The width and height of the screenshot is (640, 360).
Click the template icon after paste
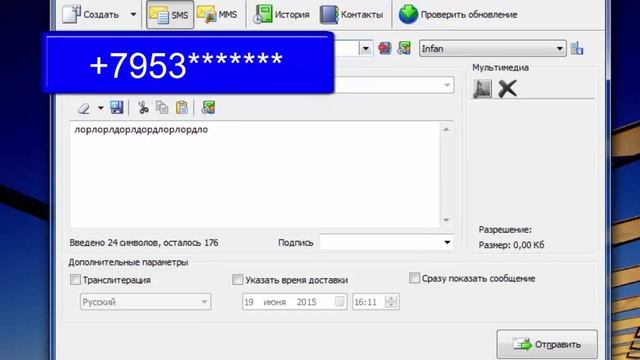(208, 108)
